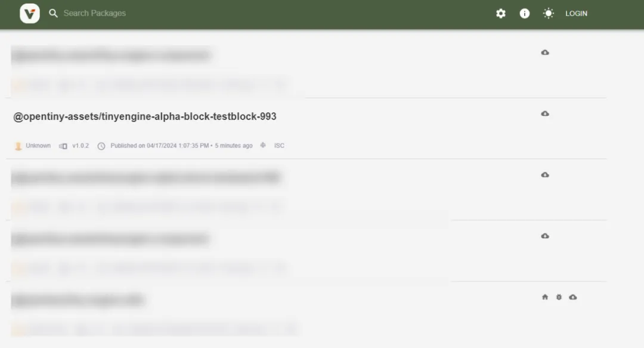
Task: Click the v1.0.2 version label
Action: pyautogui.click(x=80, y=146)
